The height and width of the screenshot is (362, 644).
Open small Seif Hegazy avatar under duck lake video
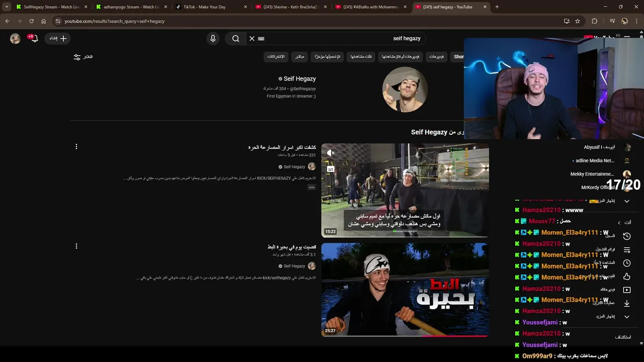(x=311, y=266)
